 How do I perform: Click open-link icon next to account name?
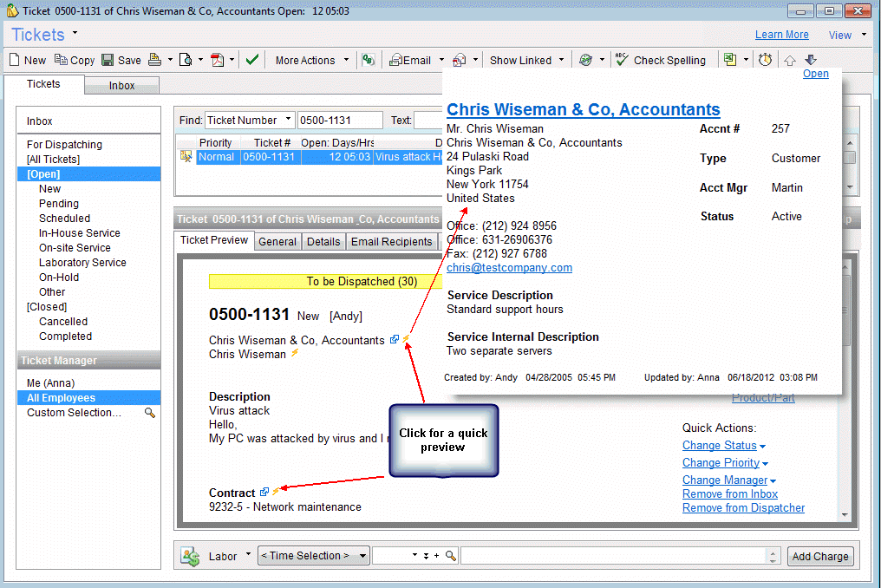click(395, 340)
